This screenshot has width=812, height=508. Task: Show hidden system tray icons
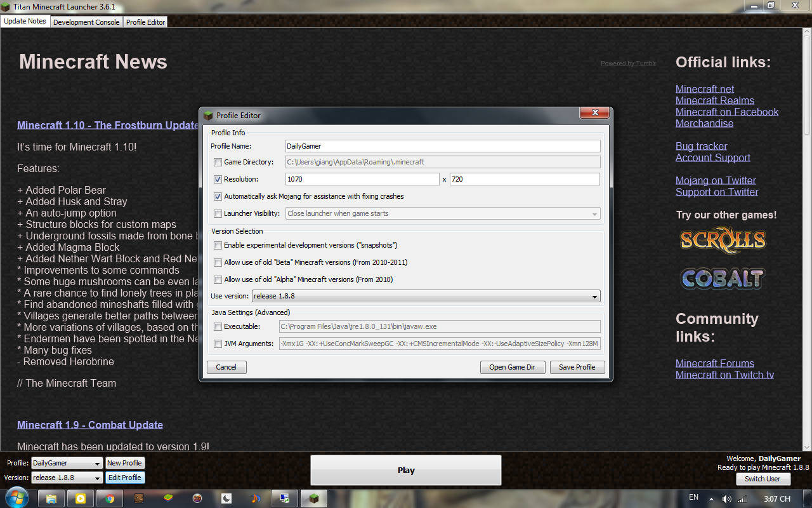pyautogui.click(x=711, y=498)
